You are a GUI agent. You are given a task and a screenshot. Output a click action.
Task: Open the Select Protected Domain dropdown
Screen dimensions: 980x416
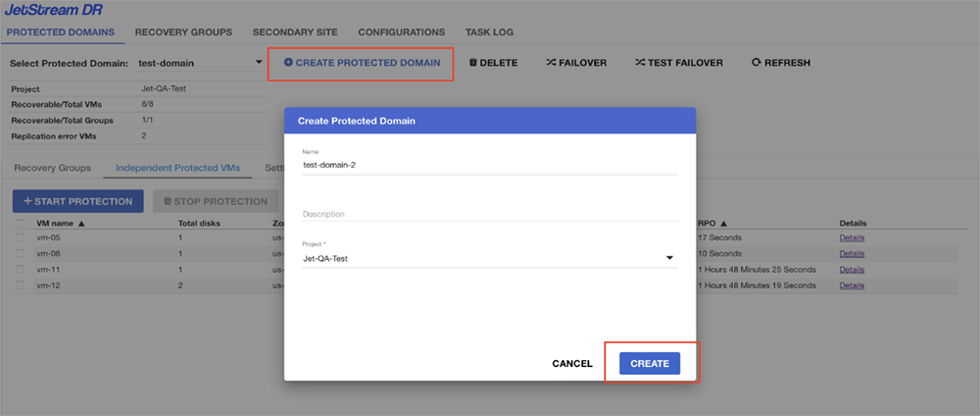[x=258, y=63]
